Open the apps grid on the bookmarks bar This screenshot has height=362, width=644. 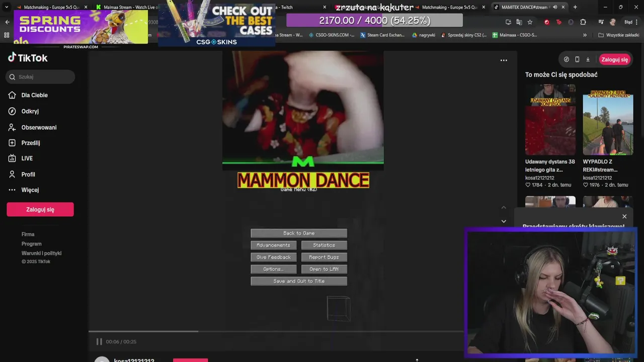pos(7,35)
